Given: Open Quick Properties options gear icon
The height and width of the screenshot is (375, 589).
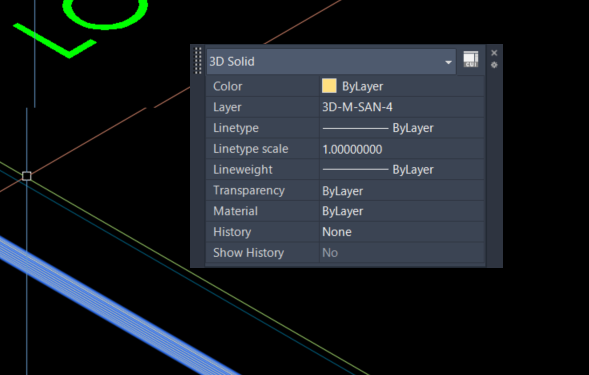Looking at the screenshot, I should [494, 65].
